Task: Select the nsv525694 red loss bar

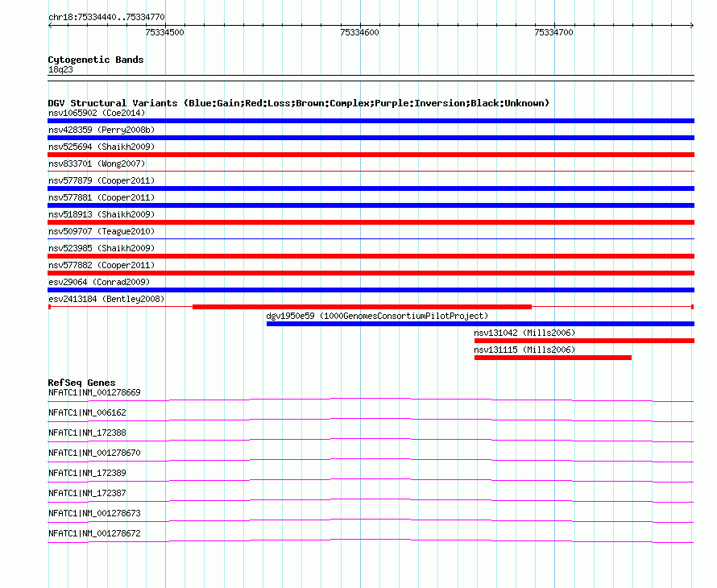Action: coord(371,155)
